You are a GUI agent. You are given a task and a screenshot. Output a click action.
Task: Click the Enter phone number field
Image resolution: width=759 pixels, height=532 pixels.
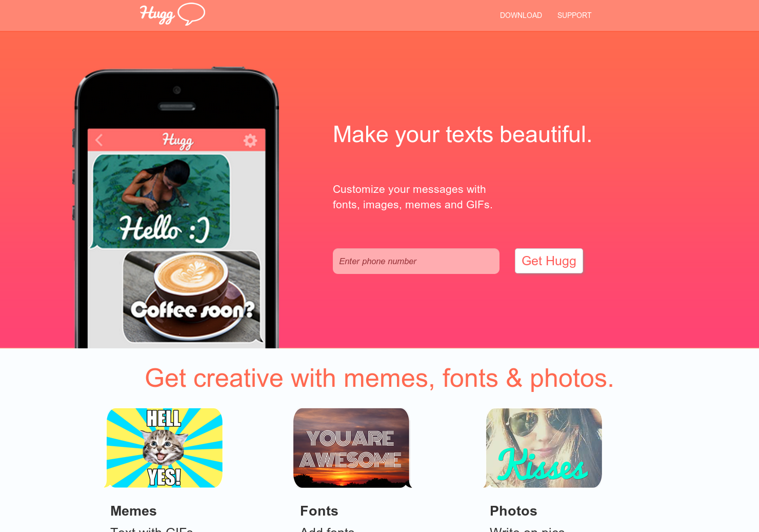point(416,261)
